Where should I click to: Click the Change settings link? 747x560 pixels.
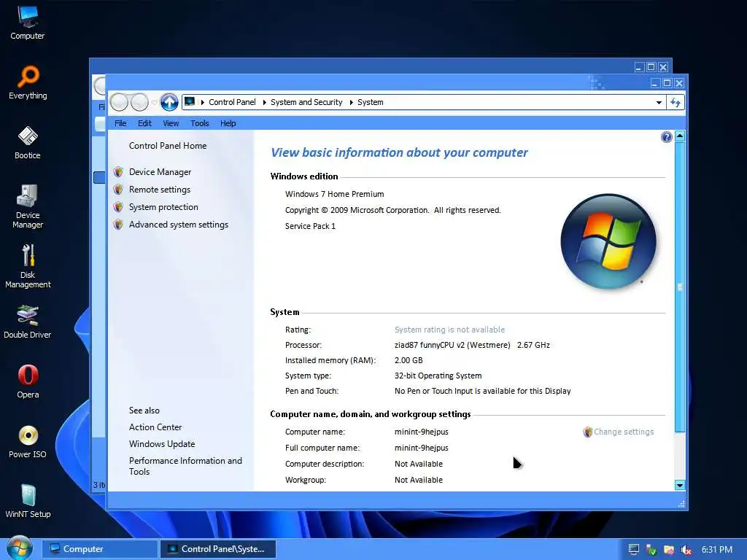click(x=624, y=432)
